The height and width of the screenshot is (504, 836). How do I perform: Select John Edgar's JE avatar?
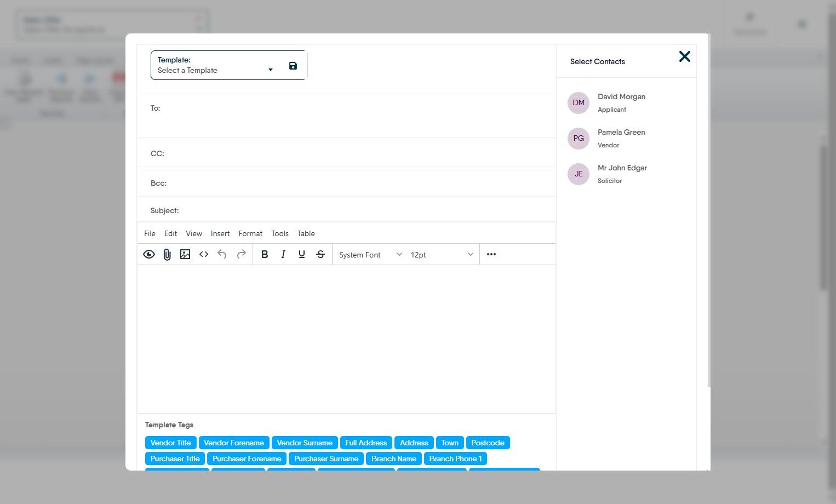tap(579, 174)
